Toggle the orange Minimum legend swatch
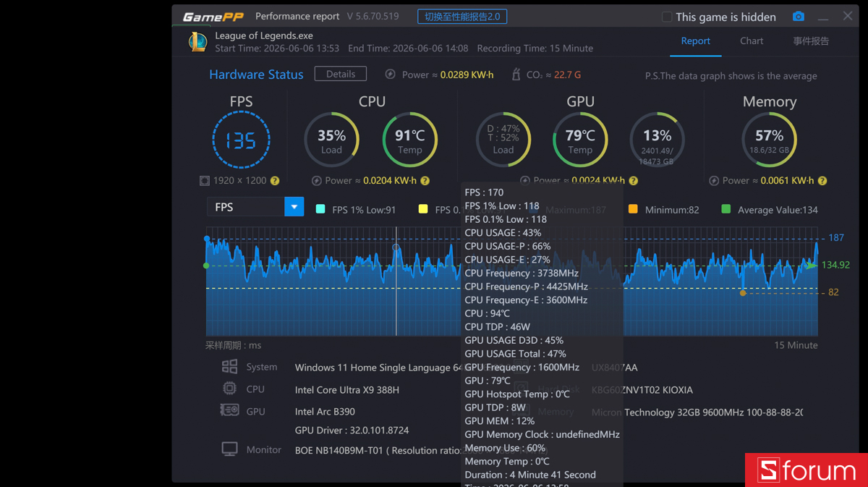This screenshot has height=487, width=868. (633, 209)
